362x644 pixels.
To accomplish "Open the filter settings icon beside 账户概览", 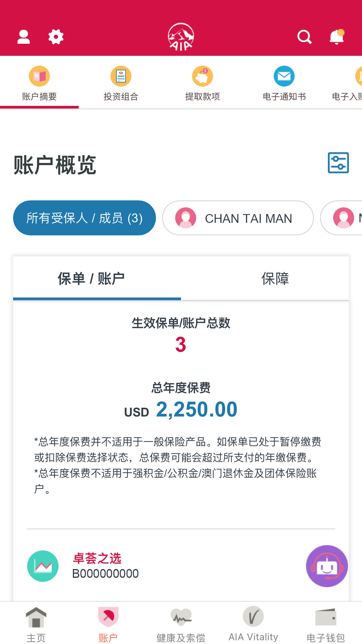I will (338, 163).
